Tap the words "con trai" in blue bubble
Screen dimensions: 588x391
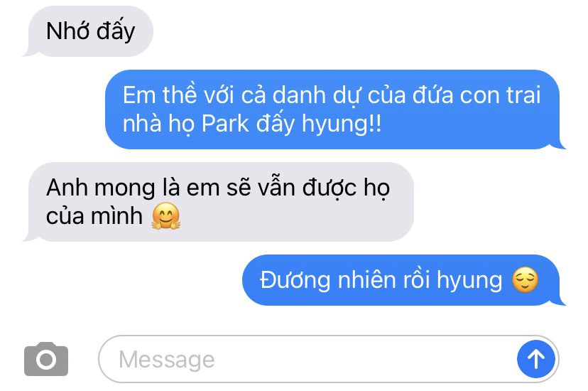pos(500,95)
